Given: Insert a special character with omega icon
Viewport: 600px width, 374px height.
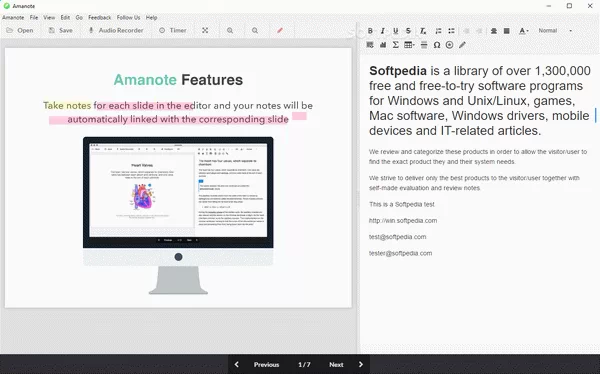Looking at the screenshot, I should coord(437,45).
